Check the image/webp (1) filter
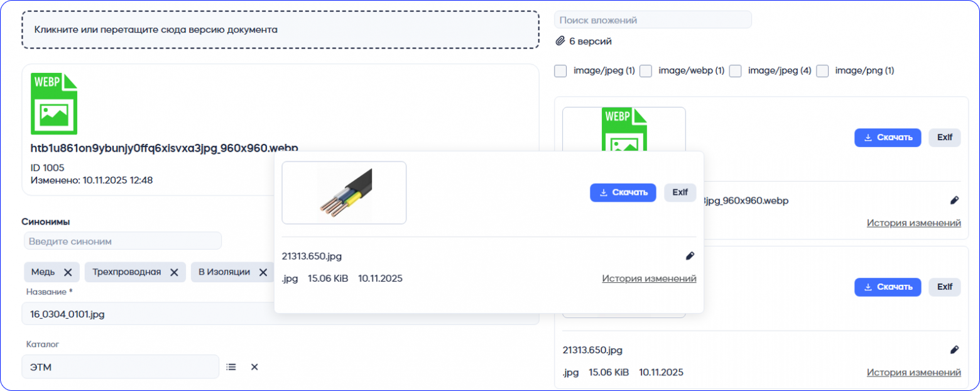980x391 pixels. (x=646, y=71)
